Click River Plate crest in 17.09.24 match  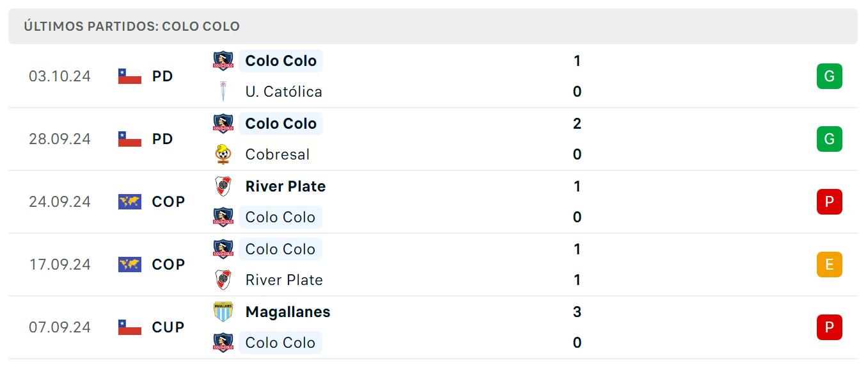(x=223, y=280)
